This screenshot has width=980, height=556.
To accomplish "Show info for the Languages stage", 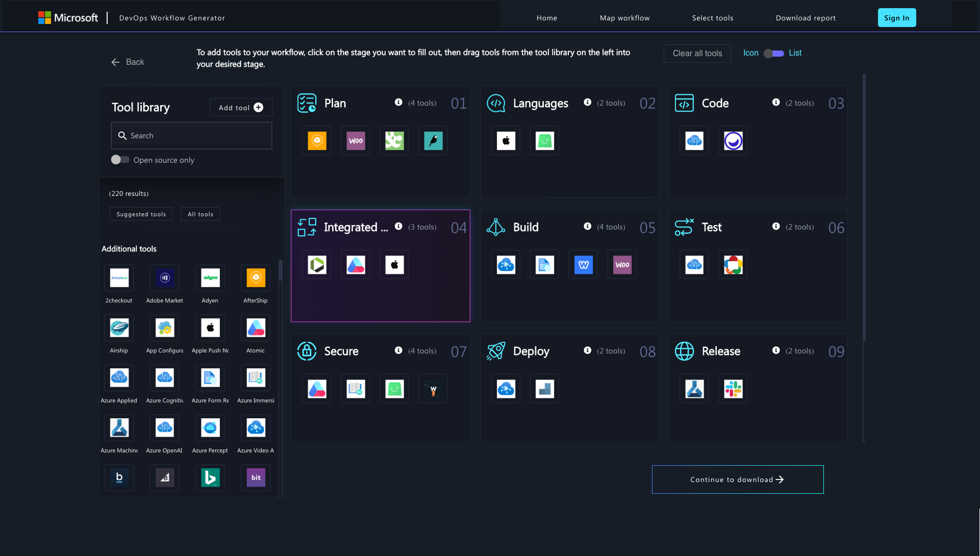I will (x=587, y=103).
